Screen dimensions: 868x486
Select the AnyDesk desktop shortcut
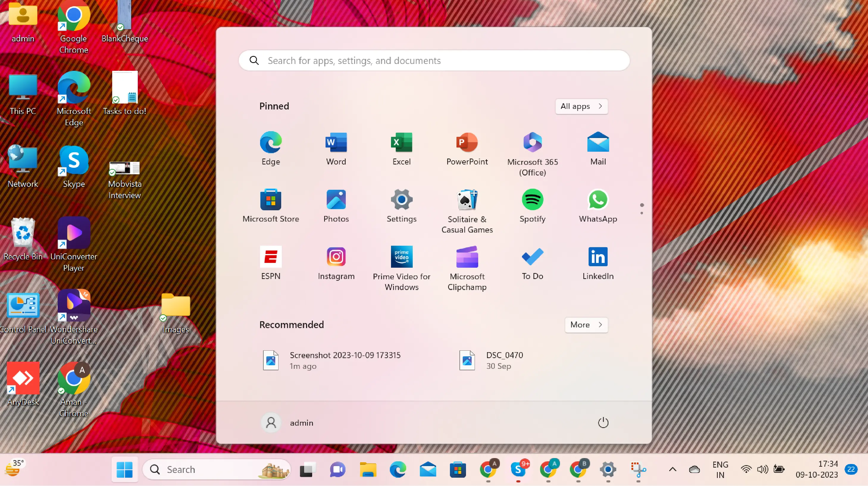pos(23,384)
